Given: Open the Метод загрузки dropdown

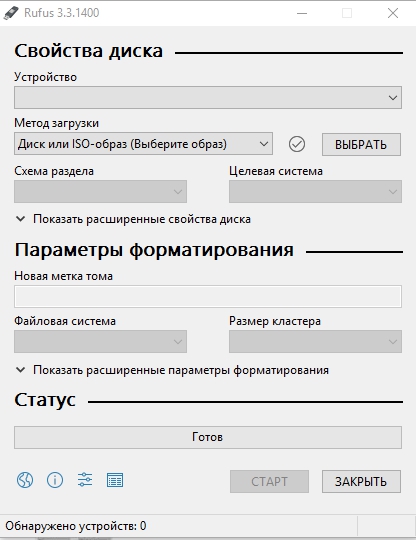Looking at the screenshot, I should point(143,144).
